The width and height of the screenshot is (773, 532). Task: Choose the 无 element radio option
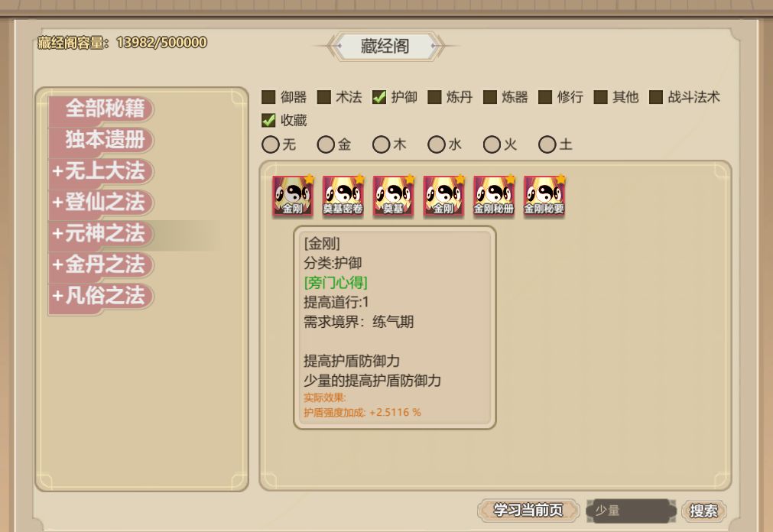click(271, 144)
